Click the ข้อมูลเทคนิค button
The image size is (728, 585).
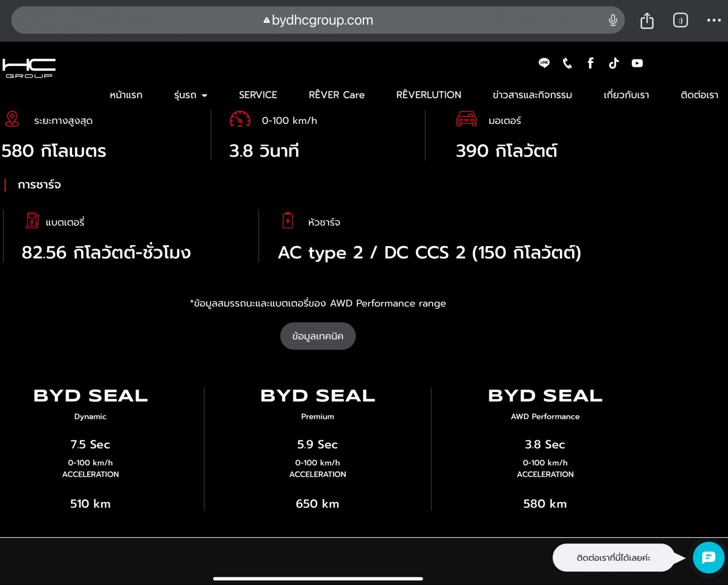pyautogui.click(x=318, y=336)
